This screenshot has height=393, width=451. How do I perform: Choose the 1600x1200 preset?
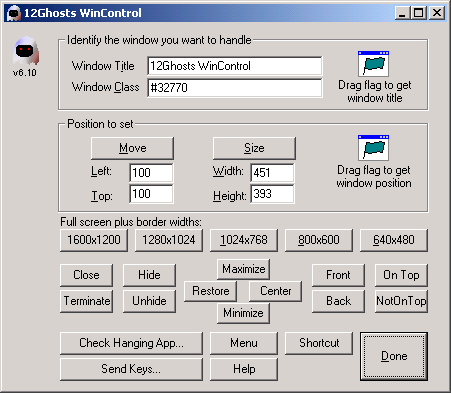pyautogui.click(x=94, y=240)
